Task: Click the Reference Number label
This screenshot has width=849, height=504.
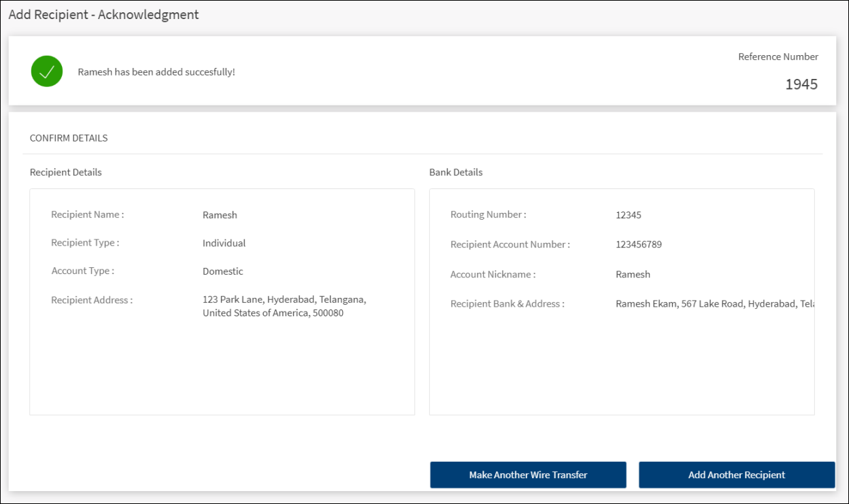Action: click(778, 57)
